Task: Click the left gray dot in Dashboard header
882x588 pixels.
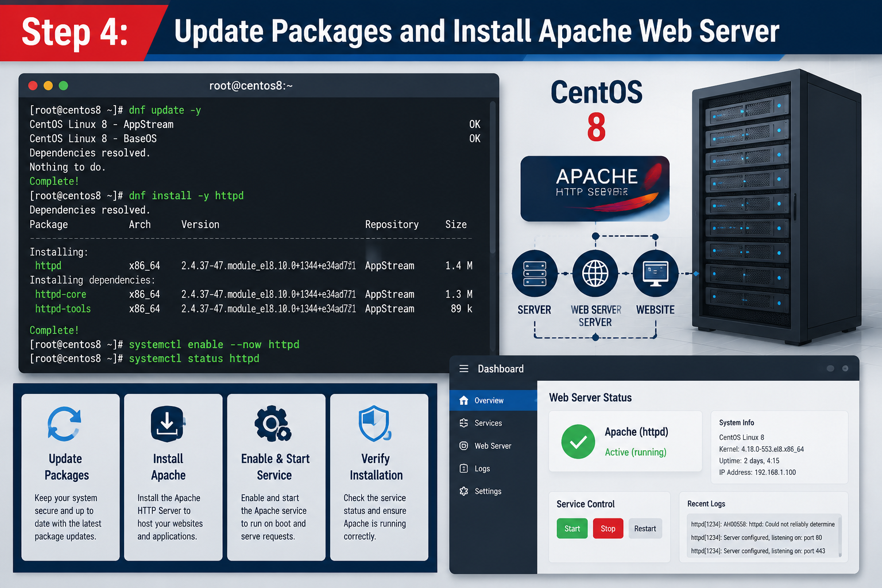Action: [830, 369]
